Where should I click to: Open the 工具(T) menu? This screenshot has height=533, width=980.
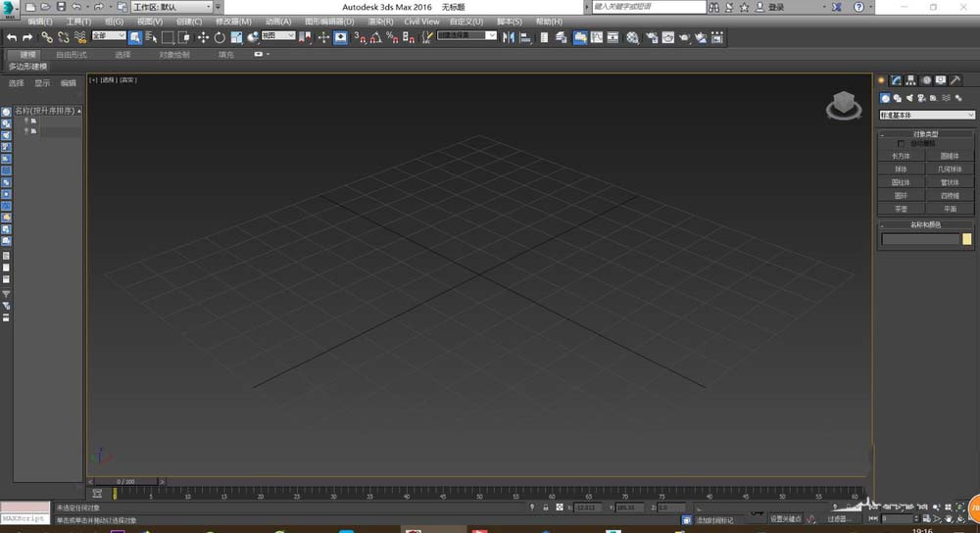pyautogui.click(x=78, y=22)
